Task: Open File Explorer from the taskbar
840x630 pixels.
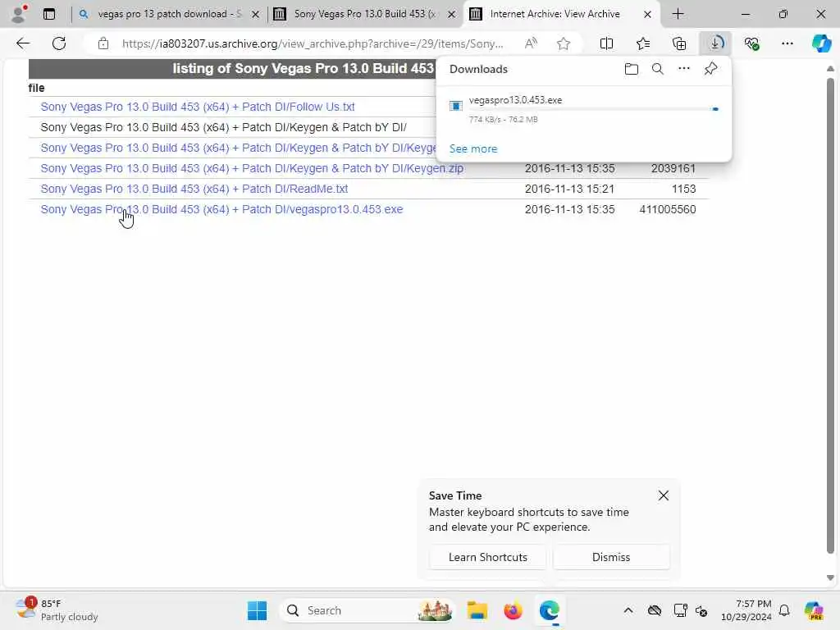Action: (477, 610)
